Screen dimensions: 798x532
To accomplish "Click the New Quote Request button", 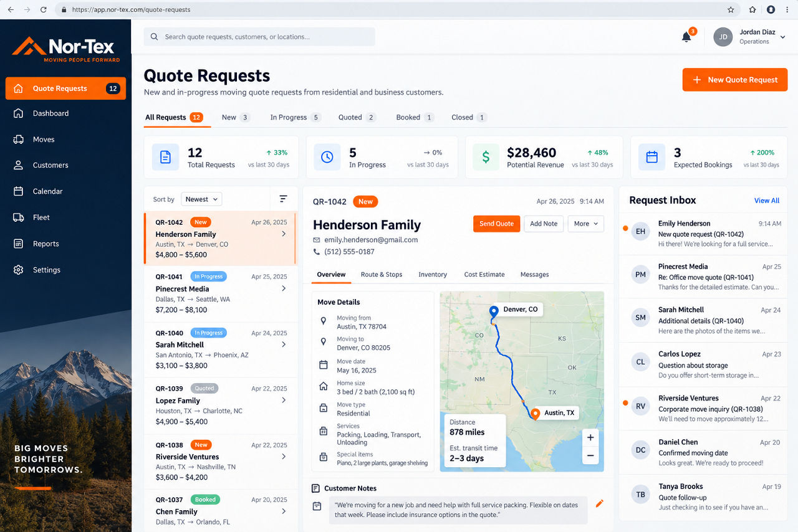I will [x=735, y=80].
